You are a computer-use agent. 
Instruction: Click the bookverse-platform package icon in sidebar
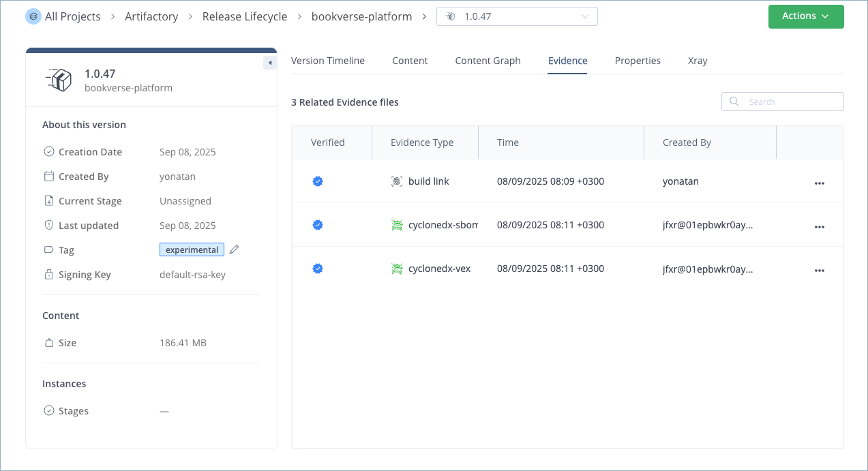(59, 79)
